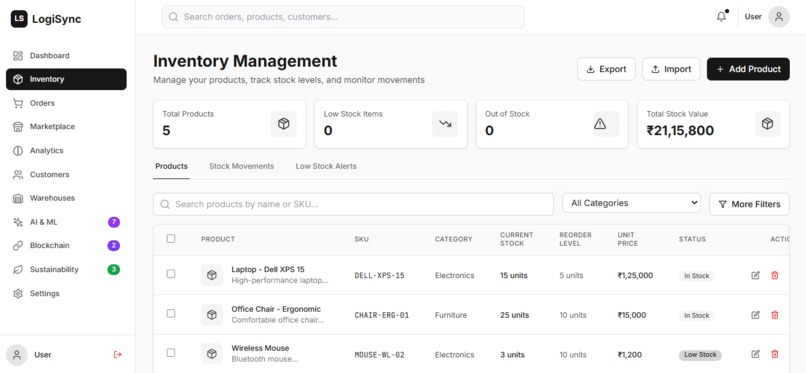
Task: Click the Total Stock Value box icon
Action: point(767,124)
